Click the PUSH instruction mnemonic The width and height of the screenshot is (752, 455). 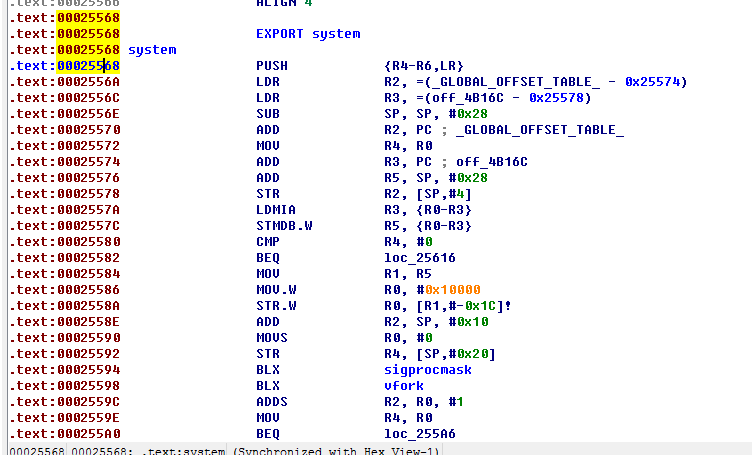coord(272,66)
